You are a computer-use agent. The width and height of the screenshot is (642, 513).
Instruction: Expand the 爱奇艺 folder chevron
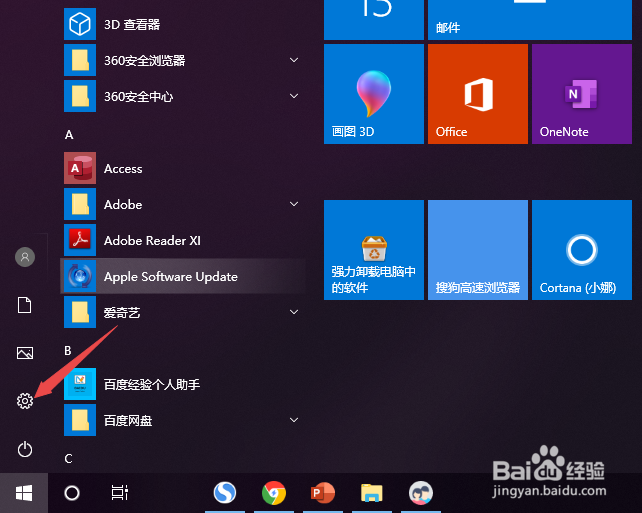pyautogui.click(x=294, y=312)
